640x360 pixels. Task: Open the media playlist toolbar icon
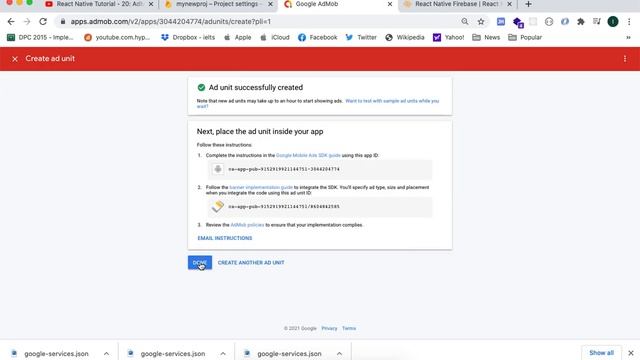pos(597,22)
